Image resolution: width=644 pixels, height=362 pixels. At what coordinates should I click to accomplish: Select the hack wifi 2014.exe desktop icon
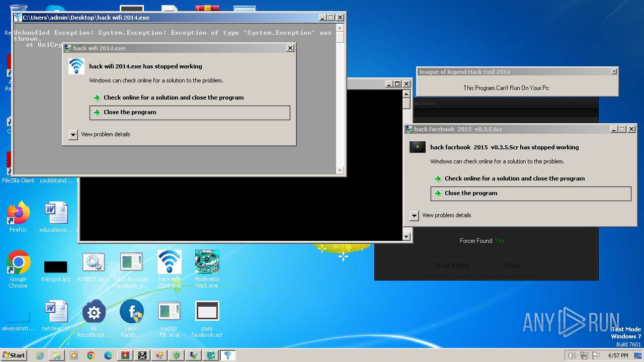tap(169, 269)
